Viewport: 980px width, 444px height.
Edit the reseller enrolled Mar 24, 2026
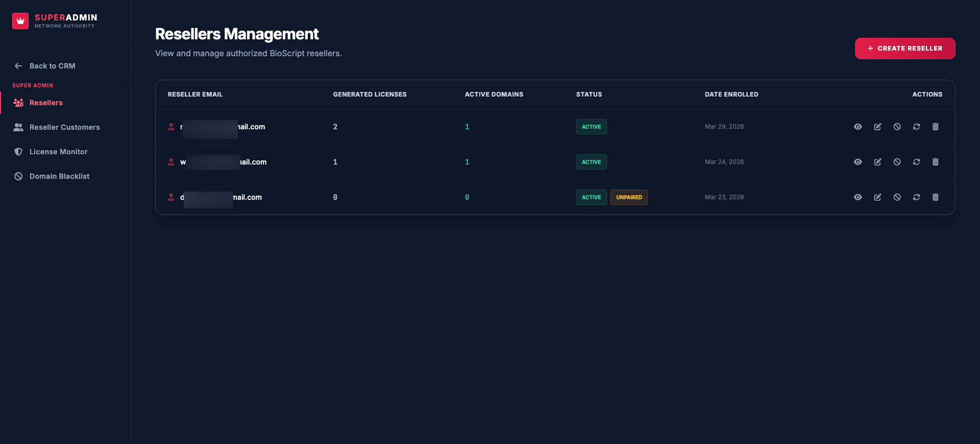[x=877, y=162]
